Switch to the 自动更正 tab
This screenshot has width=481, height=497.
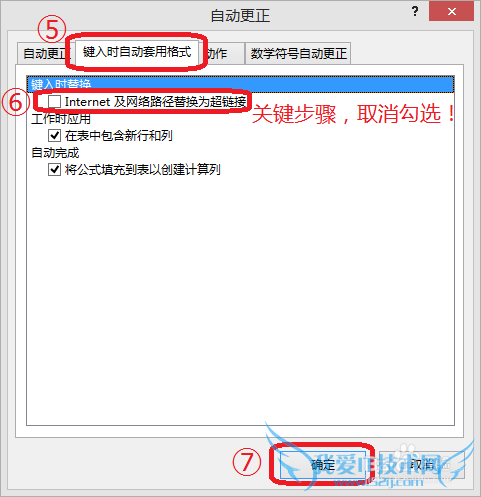pos(43,53)
